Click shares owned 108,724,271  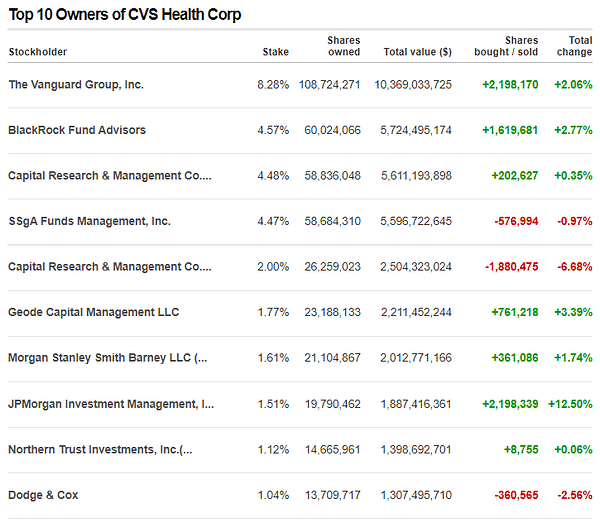point(329,85)
